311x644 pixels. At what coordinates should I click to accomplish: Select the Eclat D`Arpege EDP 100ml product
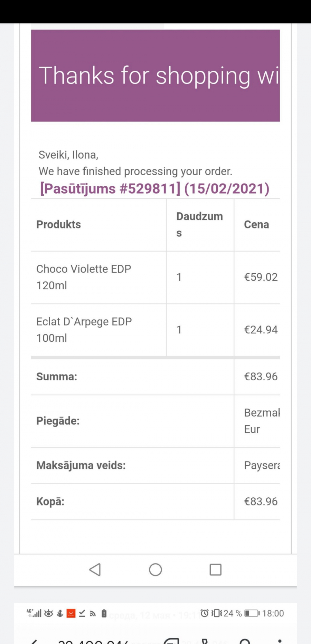coord(84,330)
